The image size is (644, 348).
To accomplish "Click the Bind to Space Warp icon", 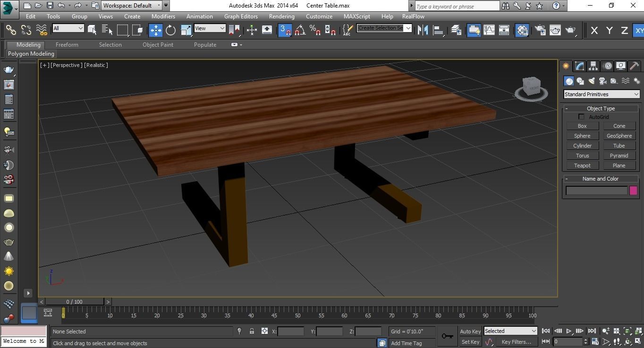I will point(42,30).
